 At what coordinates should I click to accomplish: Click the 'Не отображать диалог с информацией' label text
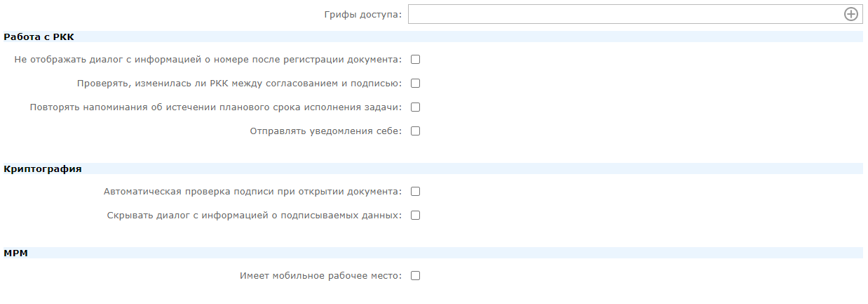107,60
